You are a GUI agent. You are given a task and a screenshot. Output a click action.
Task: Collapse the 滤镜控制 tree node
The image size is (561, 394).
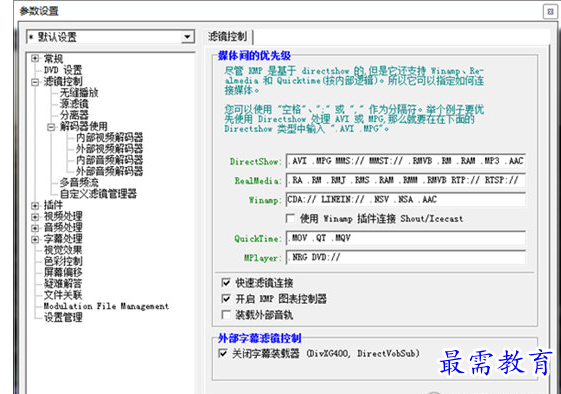(x=35, y=82)
